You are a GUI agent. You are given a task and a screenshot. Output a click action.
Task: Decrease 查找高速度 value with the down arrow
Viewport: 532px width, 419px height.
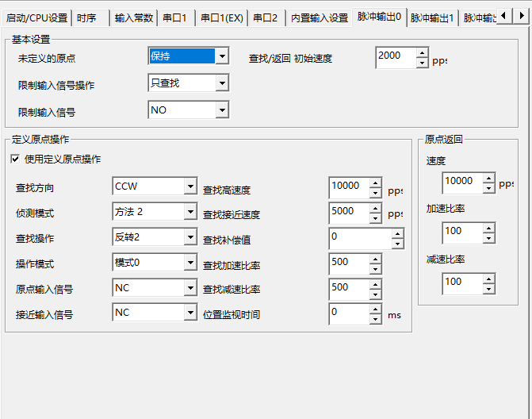(375, 193)
